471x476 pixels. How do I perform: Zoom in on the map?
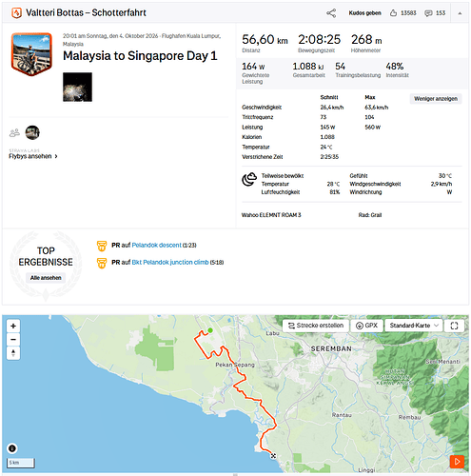[13, 326]
